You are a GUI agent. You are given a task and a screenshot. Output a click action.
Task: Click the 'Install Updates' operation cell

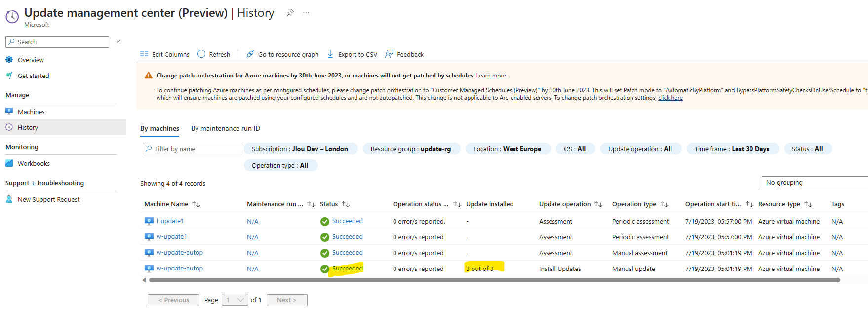[560, 269]
